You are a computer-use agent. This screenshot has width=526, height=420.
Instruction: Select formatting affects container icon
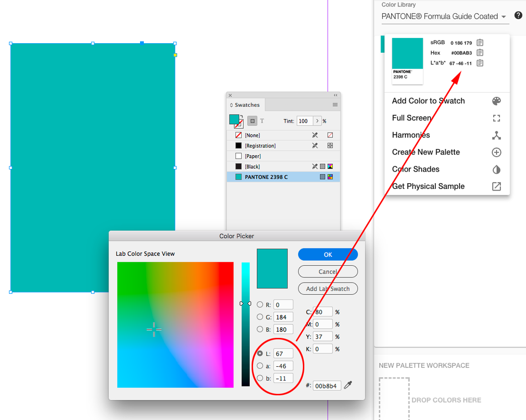click(x=252, y=121)
